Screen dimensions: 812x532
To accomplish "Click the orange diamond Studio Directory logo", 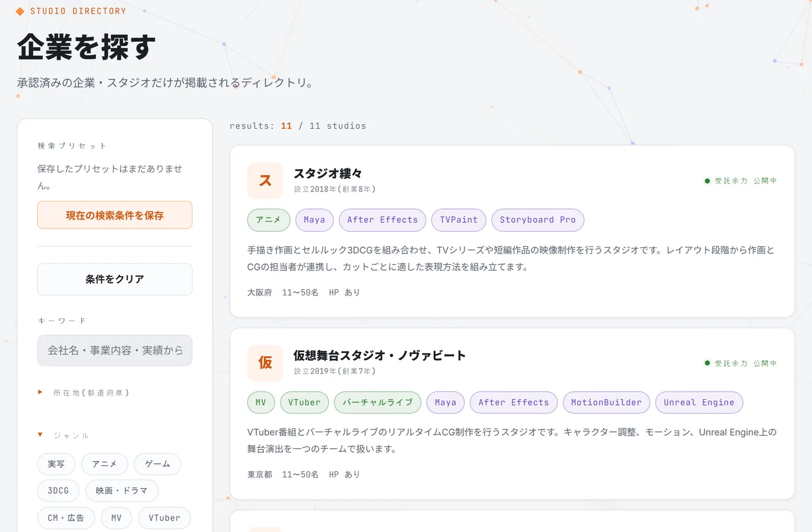I will (x=20, y=11).
